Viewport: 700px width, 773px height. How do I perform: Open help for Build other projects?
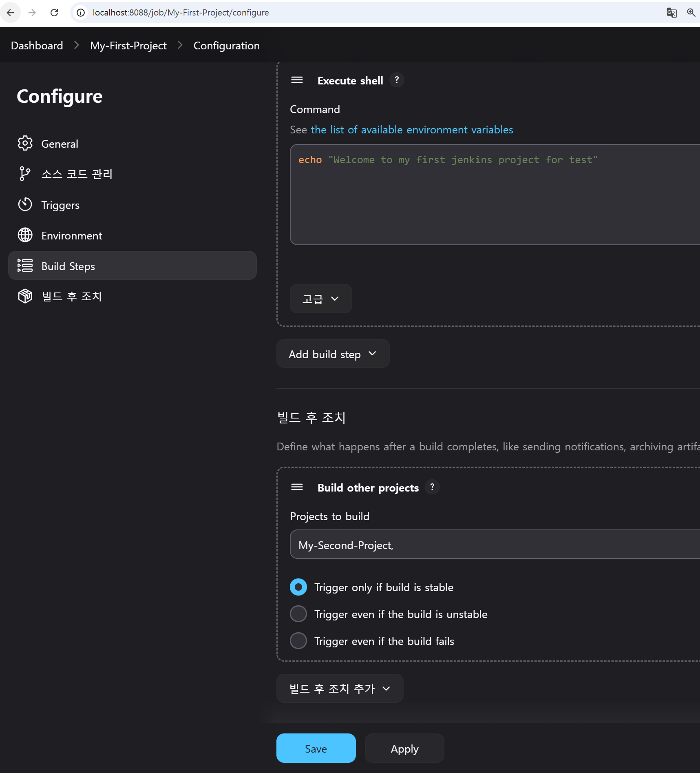[x=432, y=487]
